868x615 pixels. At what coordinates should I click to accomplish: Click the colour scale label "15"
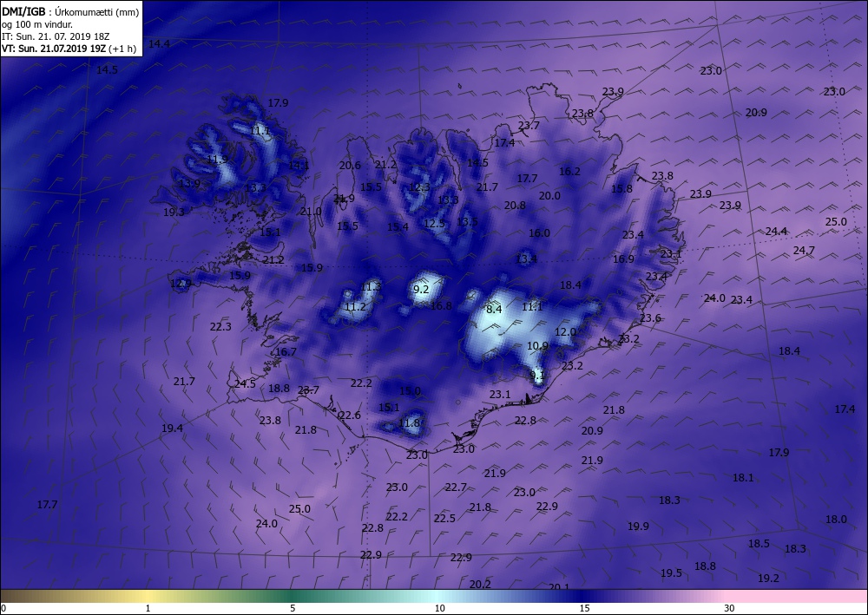pyautogui.click(x=584, y=608)
